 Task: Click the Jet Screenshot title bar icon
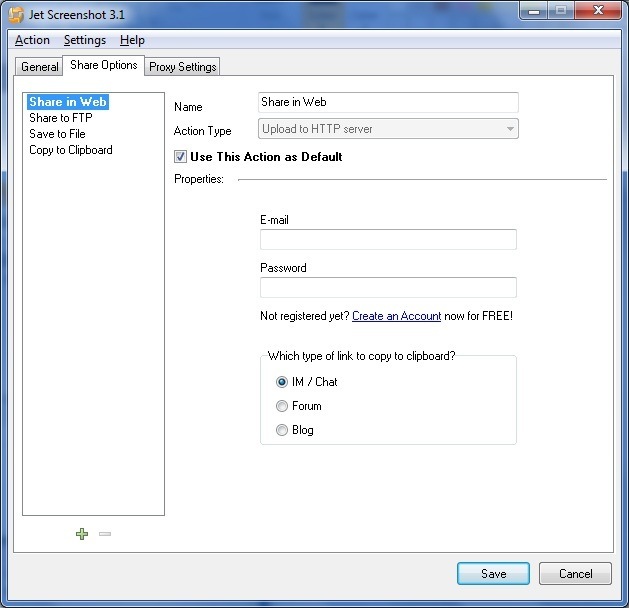16,14
